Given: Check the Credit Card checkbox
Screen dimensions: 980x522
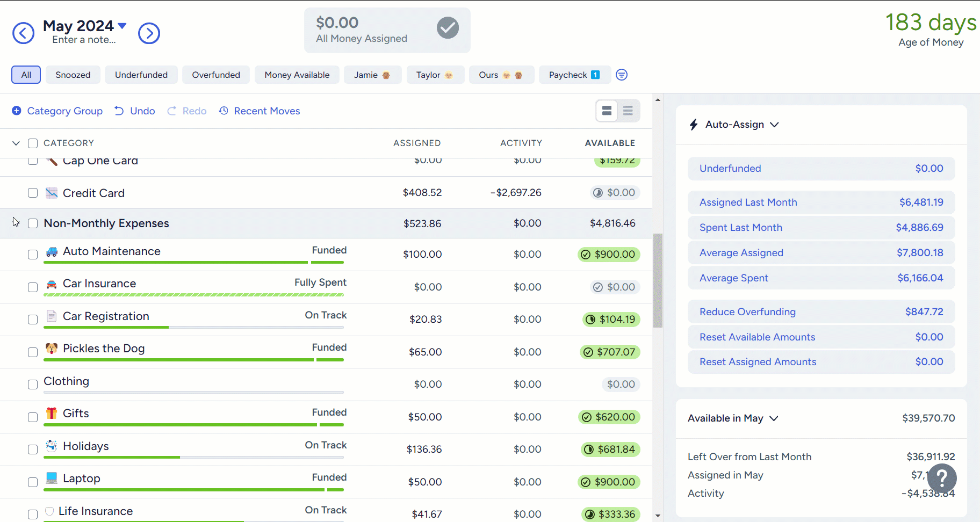Looking at the screenshot, I should click(x=33, y=193).
